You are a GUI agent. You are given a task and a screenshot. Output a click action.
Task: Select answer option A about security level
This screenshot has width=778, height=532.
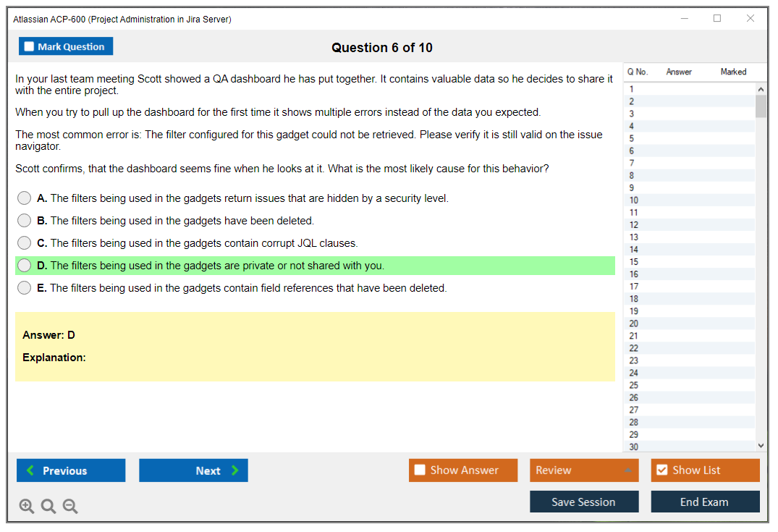tap(25, 198)
